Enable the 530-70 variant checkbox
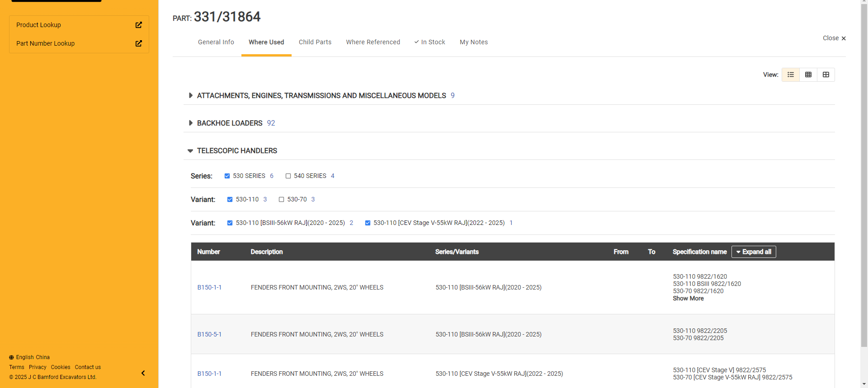Image resolution: width=868 pixels, height=388 pixels. (281, 200)
